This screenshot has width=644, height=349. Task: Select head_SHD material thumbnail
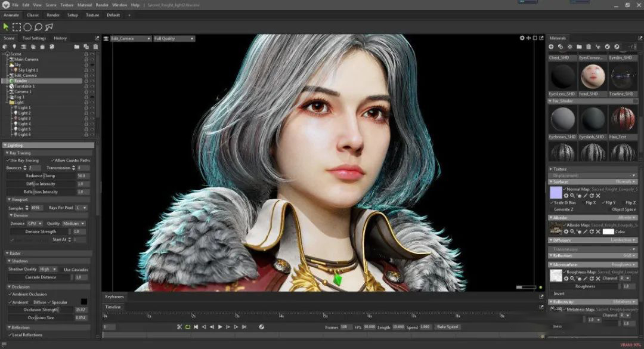593,77
